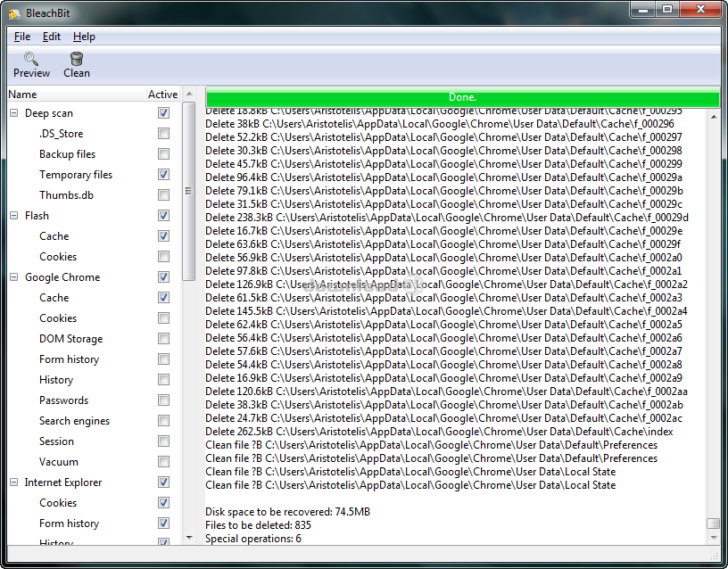Collapse the Flash tree group
The height and width of the screenshot is (569, 728).
[x=14, y=215]
